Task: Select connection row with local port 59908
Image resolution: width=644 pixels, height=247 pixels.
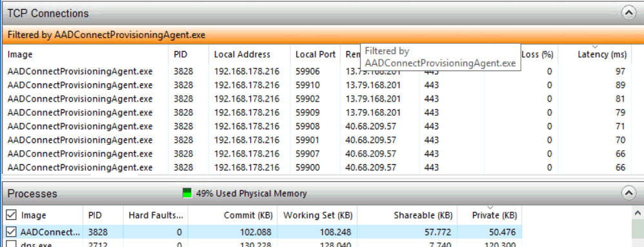Action: coord(316,126)
